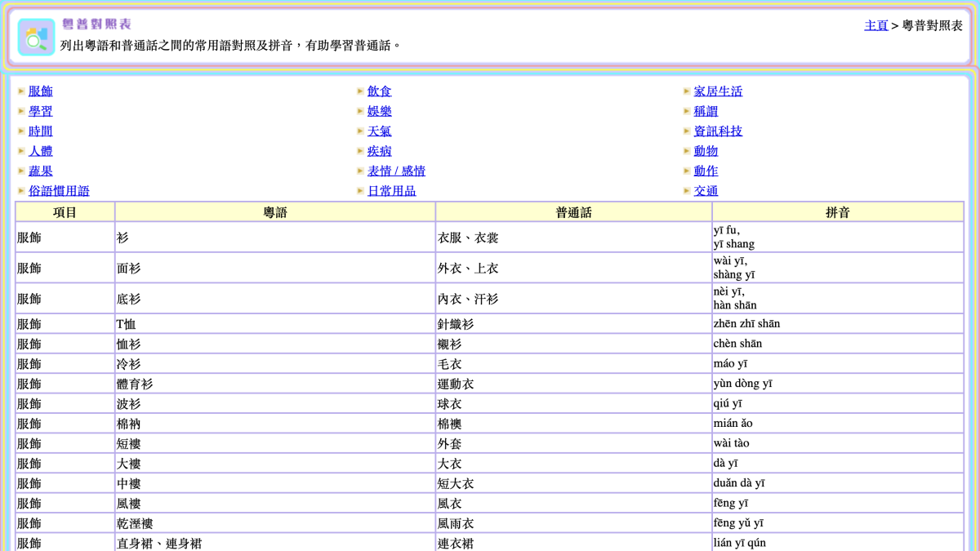Select the Cantonese cell 大褸
The width and height of the screenshot is (980, 551).
(x=275, y=464)
